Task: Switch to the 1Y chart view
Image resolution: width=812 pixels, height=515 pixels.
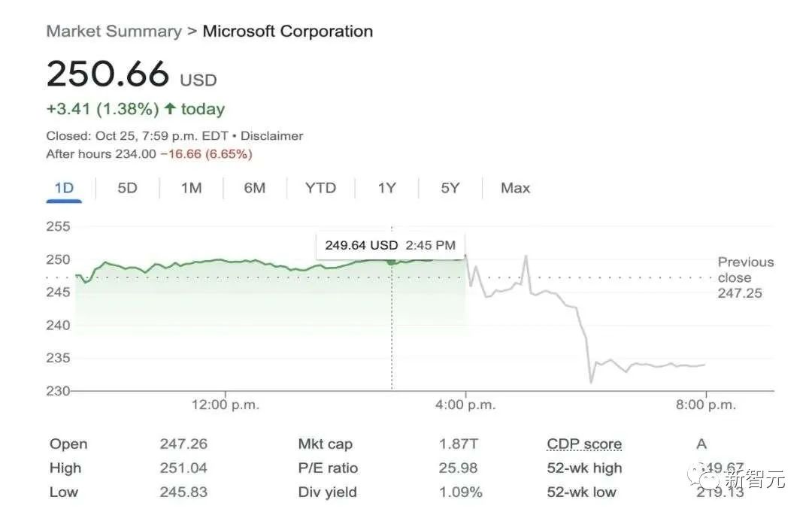Action: (x=386, y=188)
